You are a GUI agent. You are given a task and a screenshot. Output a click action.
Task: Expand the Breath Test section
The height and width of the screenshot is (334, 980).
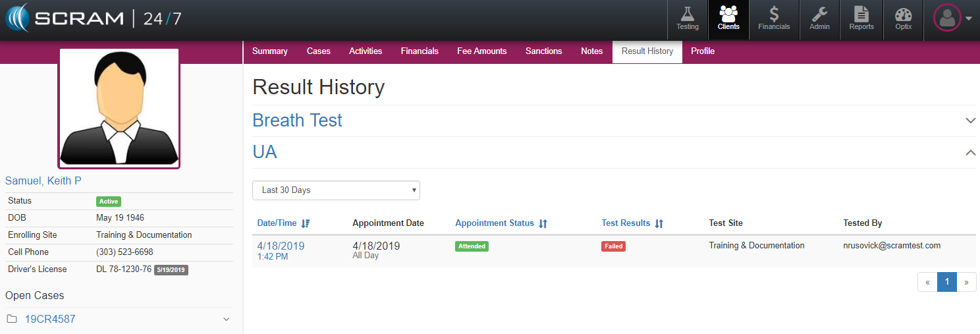click(x=969, y=121)
